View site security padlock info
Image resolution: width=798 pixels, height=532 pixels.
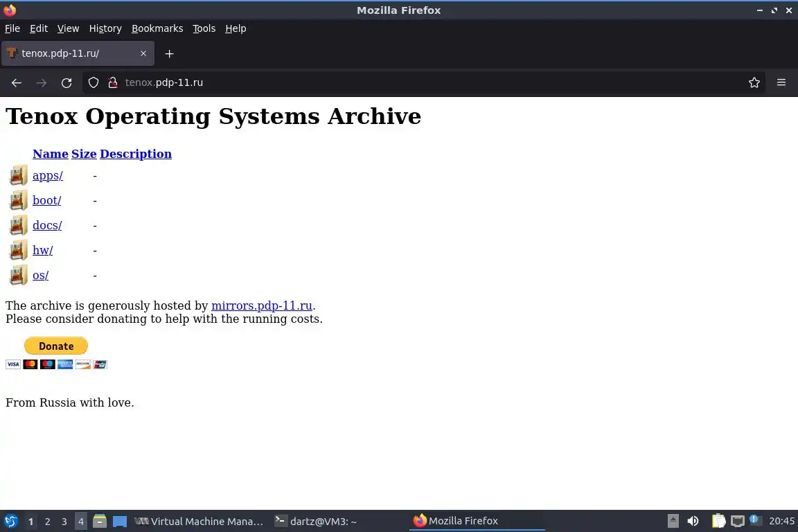113,82
